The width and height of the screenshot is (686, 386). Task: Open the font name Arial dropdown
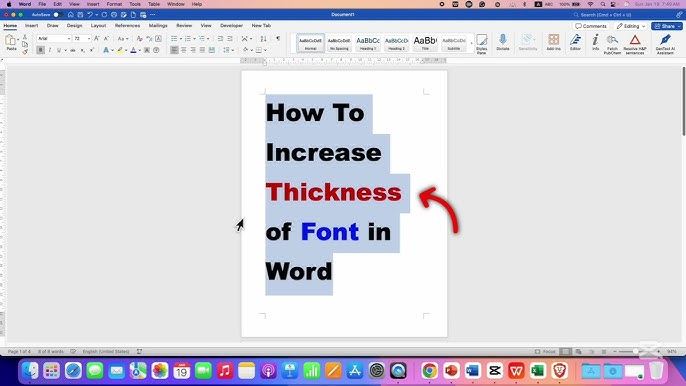pyautogui.click(x=54, y=39)
